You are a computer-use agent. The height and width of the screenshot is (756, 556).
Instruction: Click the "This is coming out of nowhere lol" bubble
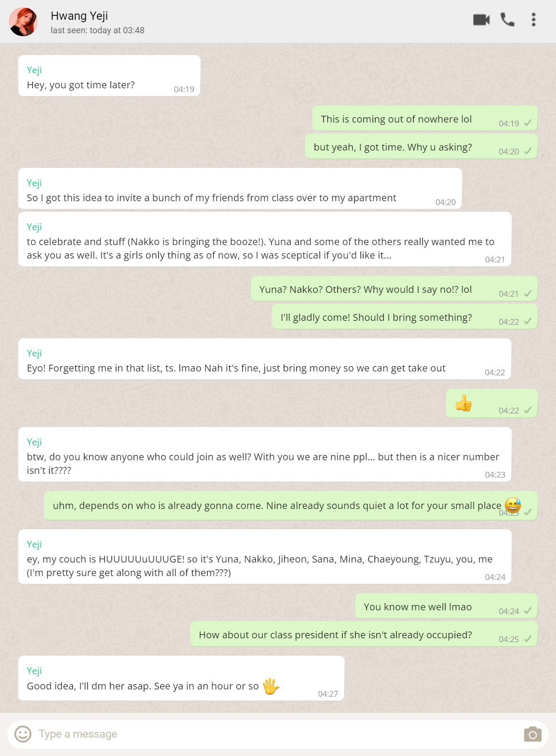[396, 119]
